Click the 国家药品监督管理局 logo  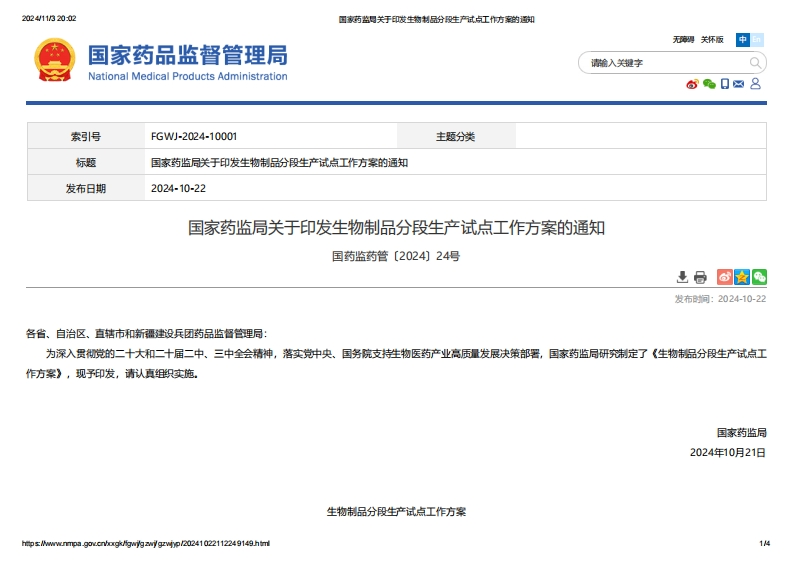coord(161,61)
